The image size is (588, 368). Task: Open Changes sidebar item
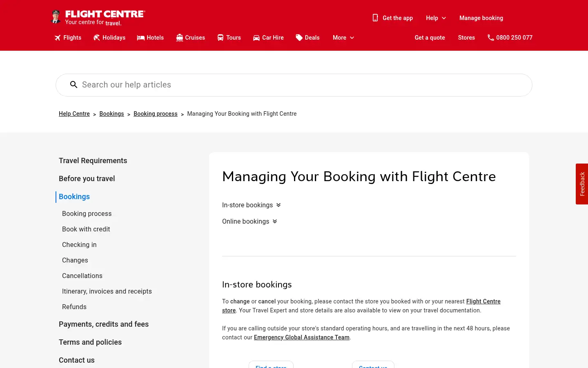[75, 260]
